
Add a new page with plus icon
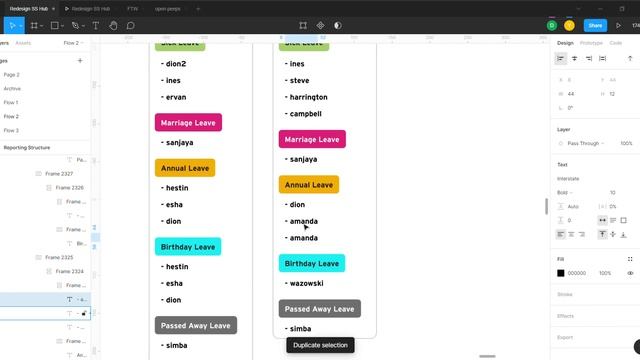point(80,60)
